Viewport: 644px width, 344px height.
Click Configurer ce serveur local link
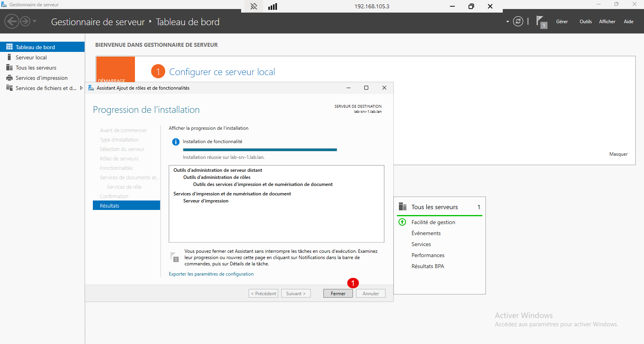point(222,72)
